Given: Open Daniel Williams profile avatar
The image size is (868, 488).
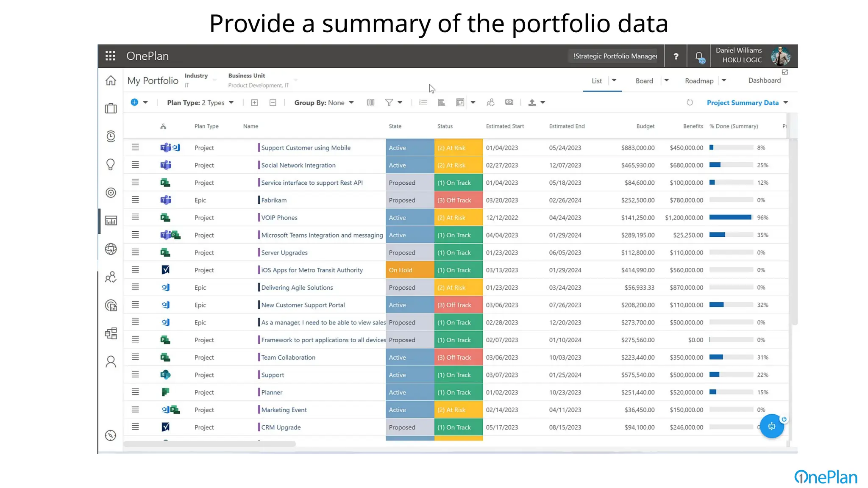Looking at the screenshot, I should [780, 56].
